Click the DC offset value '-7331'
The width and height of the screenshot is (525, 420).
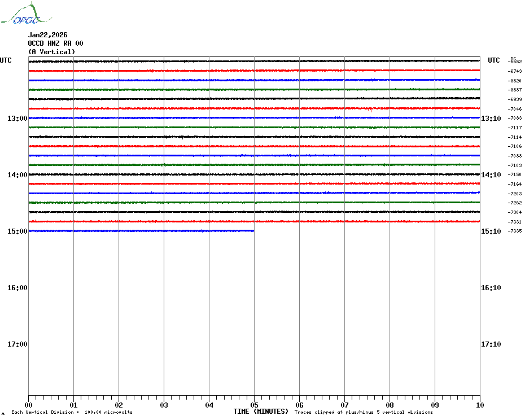pyautogui.click(x=515, y=222)
